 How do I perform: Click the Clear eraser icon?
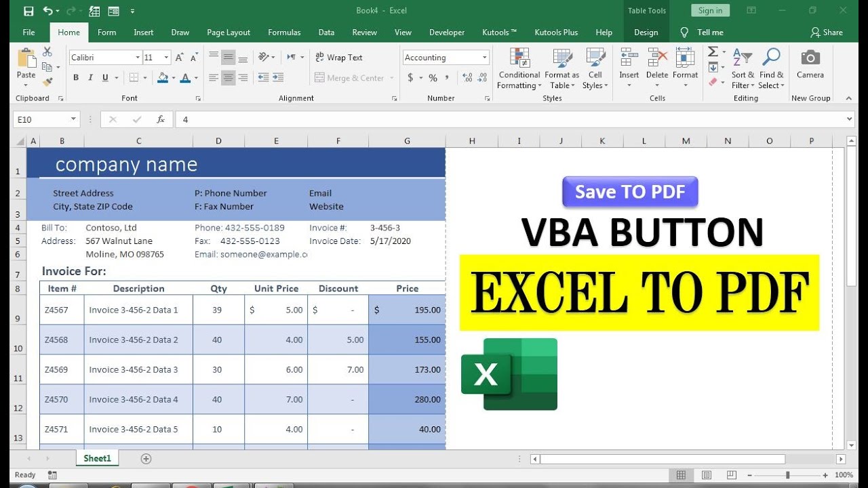tap(713, 82)
